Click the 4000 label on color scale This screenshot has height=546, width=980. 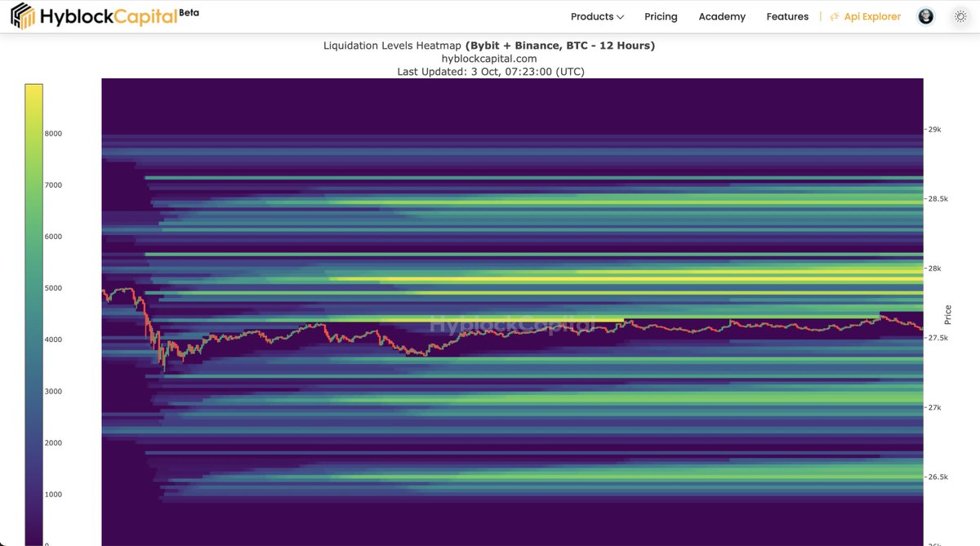pyautogui.click(x=53, y=340)
